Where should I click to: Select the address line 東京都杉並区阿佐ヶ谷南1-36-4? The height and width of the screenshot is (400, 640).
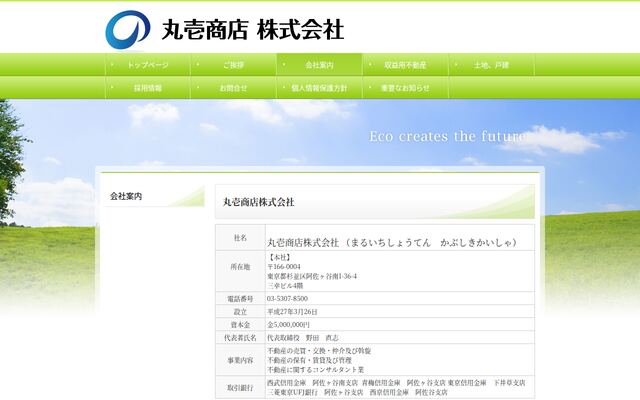312,276
